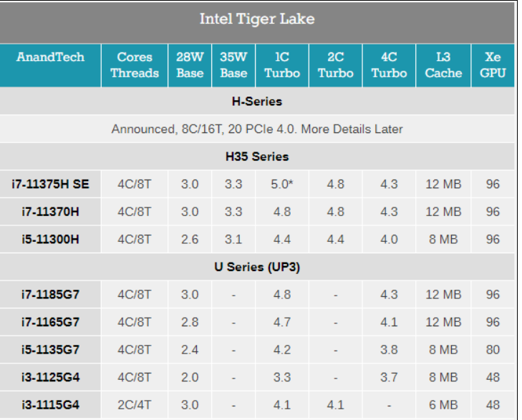Click the L3 Cache column header
The height and width of the screenshot is (420, 522).
(443, 65)
